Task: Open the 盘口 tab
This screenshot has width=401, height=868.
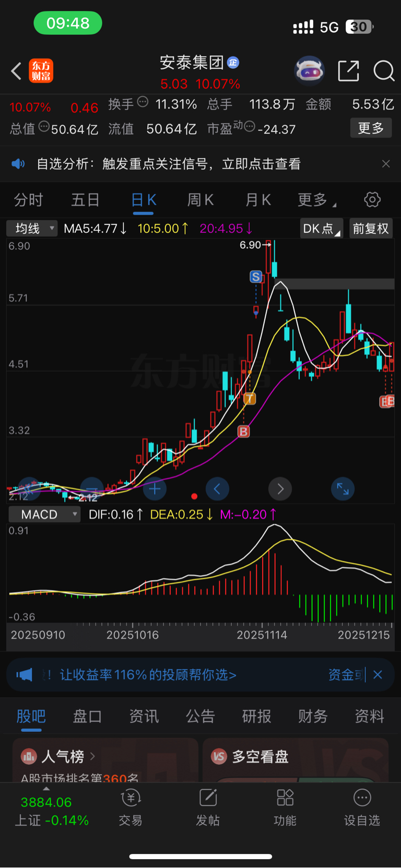Action: pyautogui.click(x=87, y=717)
